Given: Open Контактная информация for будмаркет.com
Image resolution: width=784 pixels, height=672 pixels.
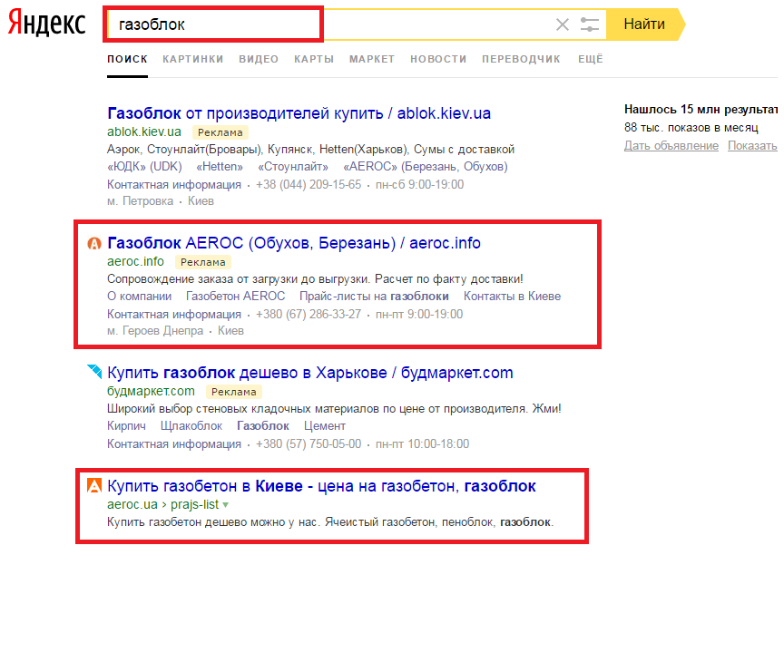Looking at the screenshot, I should (x=174, y=443).
